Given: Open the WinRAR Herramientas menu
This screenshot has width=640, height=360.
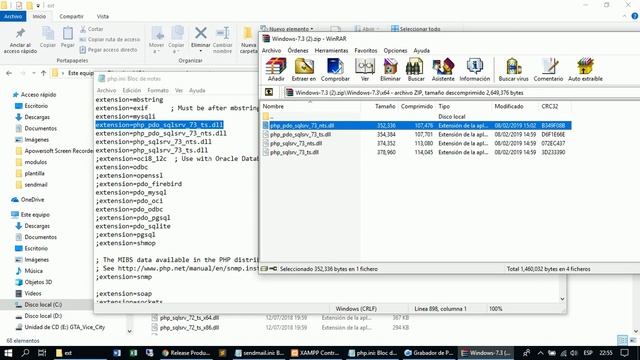Looking at the screenshot, I should click(331, 50).
